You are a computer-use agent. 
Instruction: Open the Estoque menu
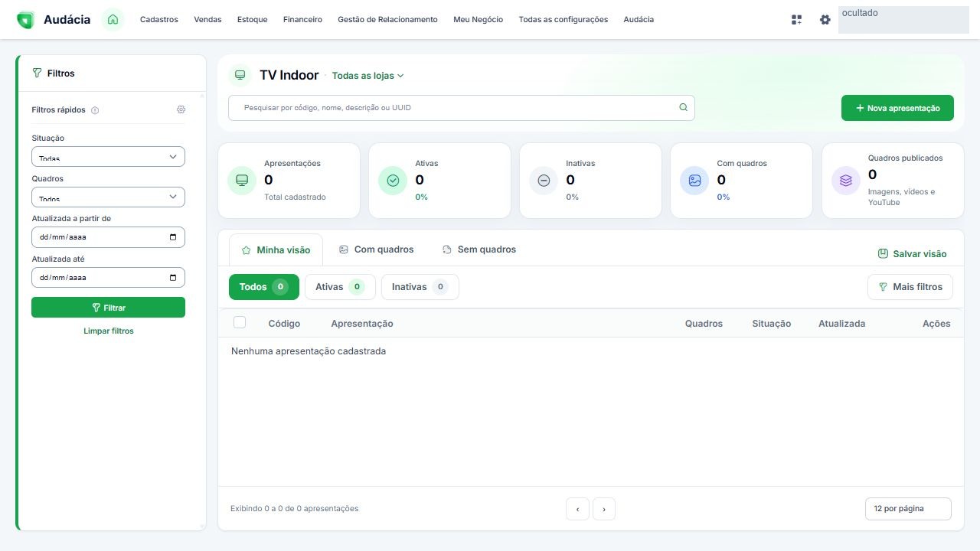tap(253, 20)
